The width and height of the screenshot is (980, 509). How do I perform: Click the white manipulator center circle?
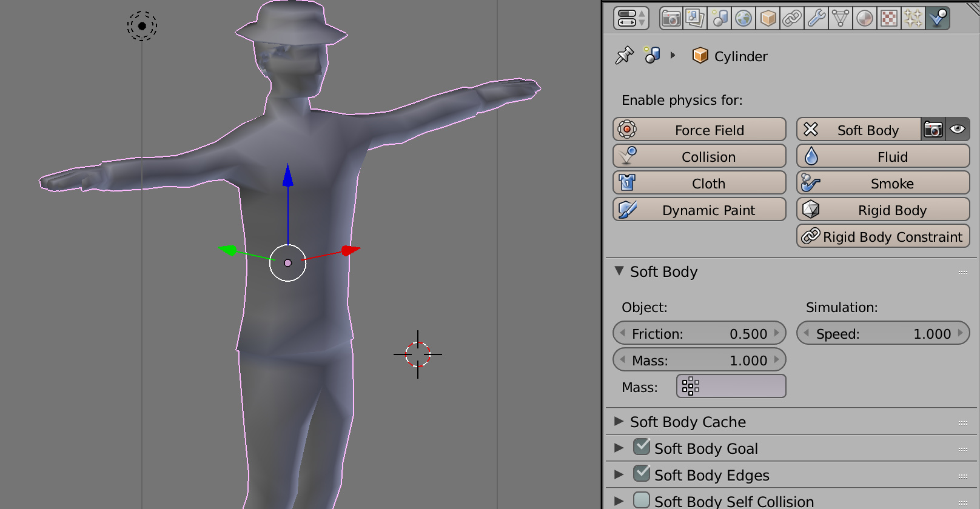click(287, 263)
